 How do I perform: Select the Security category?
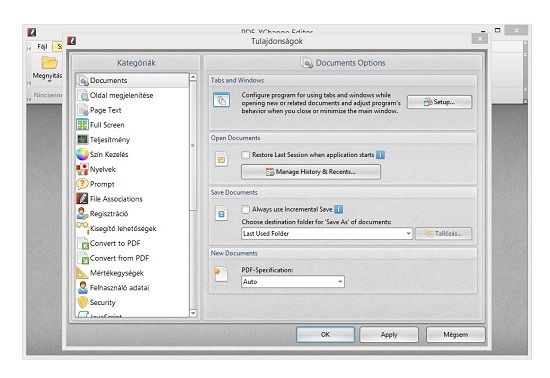point(132,302)
